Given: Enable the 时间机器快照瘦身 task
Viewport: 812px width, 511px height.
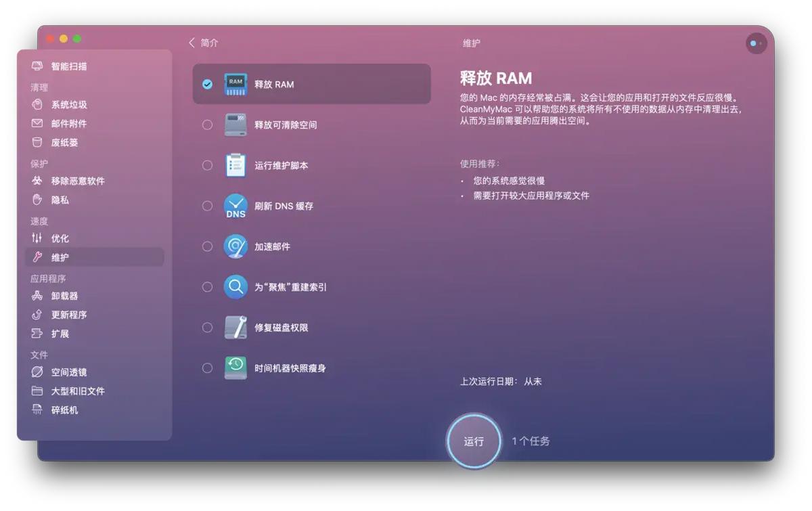Looking at the screenshot, I should tap(207, 368).
